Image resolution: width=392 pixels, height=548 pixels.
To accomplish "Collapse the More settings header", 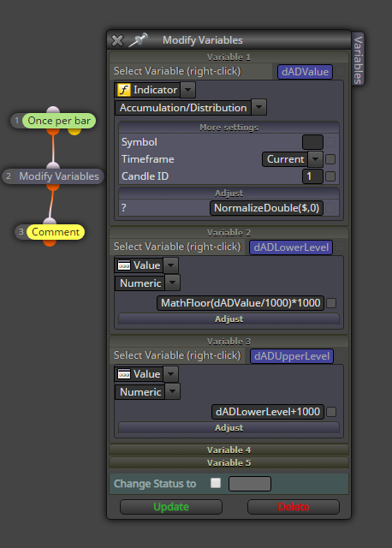I will point(229,128).
